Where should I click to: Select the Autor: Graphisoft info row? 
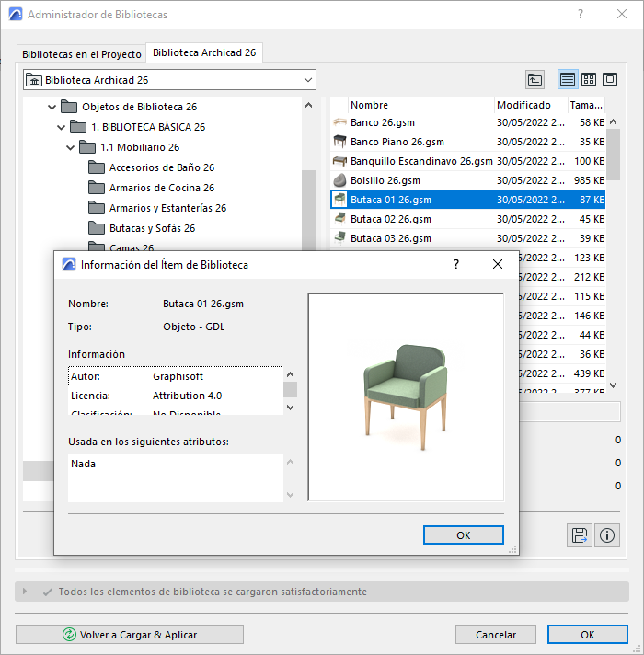(176, 376)
